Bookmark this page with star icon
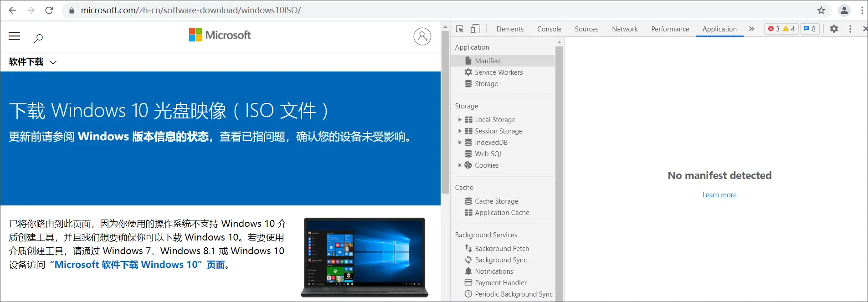868x302 pixels. tap(821, 10)
